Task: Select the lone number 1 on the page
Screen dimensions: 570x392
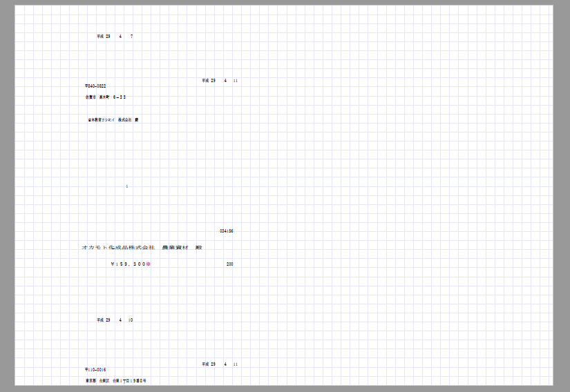Action: coord(127,186)
